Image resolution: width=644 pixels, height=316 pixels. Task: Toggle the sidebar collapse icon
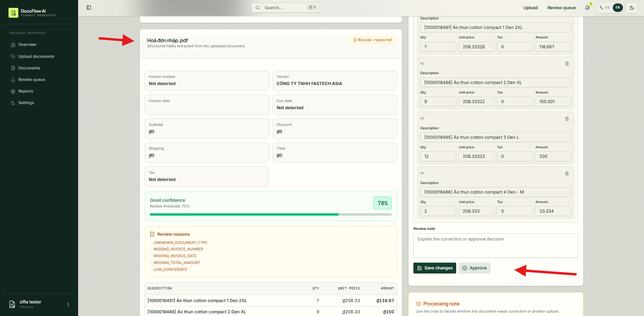89,7
